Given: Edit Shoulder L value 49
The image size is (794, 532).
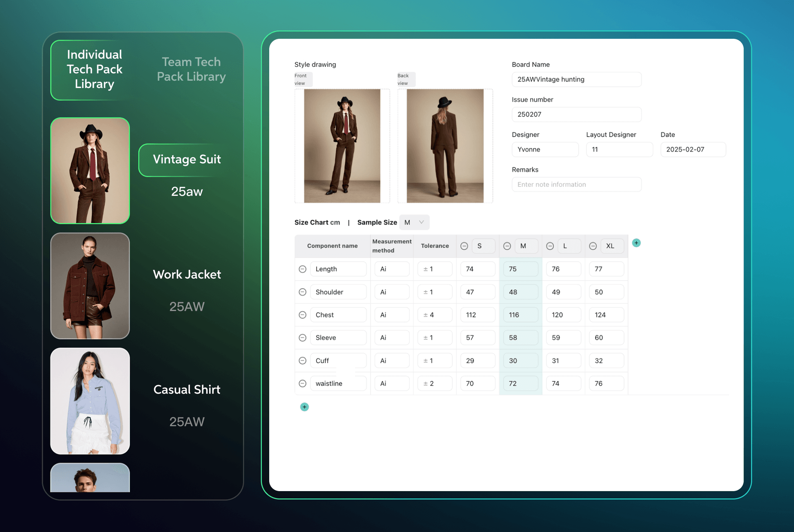Looking at the screenshot, I should [564, 292].
